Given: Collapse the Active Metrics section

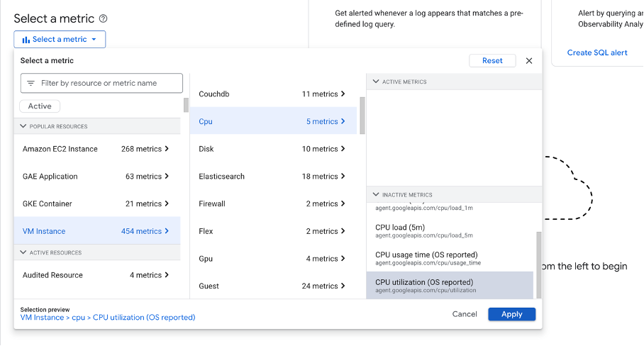Looking at the screenshot, I should click(x=375, y=82).
